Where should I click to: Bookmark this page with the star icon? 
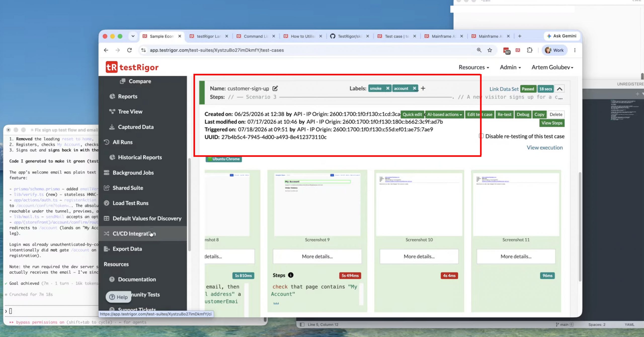click(490, 50)
